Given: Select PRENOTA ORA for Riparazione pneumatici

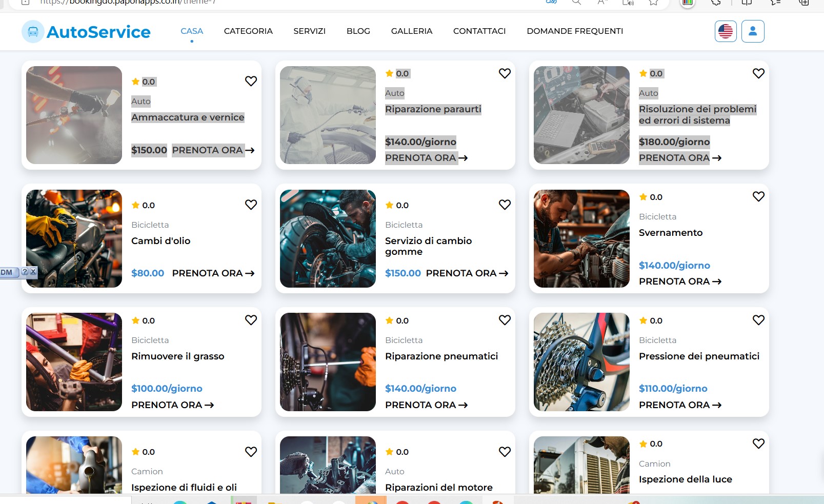Looking at the screenshot, I should (426, 405).
